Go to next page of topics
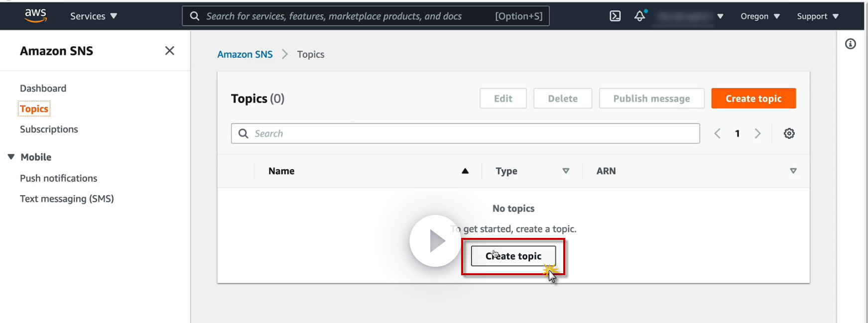This screenshot has width=868, height=323. click(757, 133)
